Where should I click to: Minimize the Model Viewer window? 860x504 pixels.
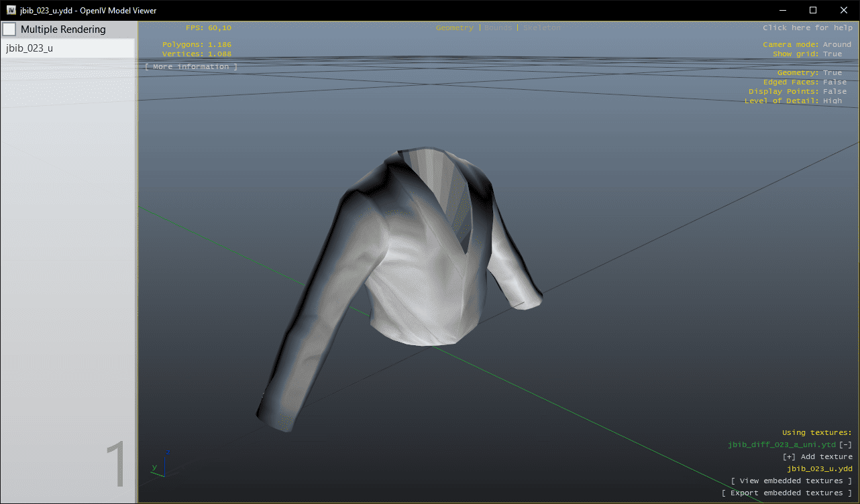coord(782,10)
